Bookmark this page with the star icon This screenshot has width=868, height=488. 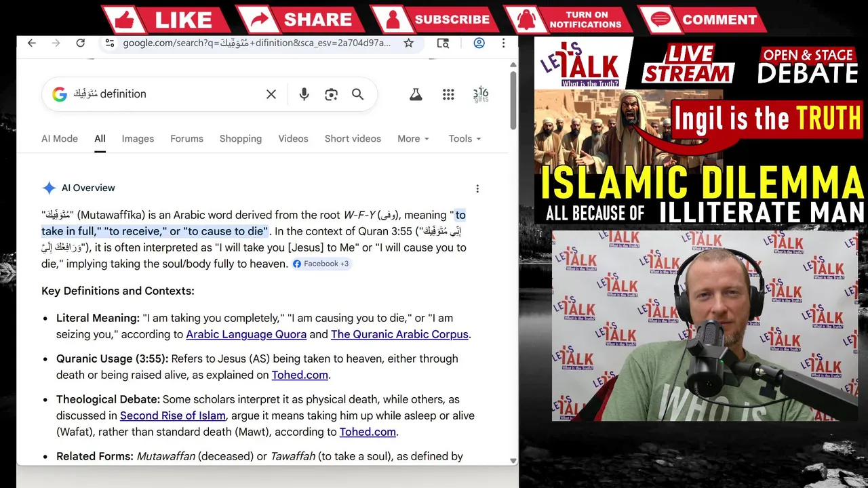409,43
